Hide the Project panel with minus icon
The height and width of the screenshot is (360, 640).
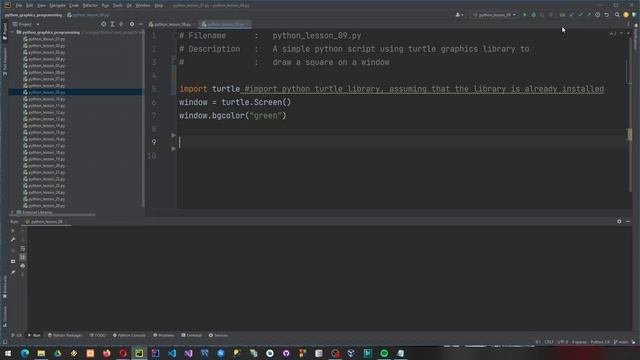[x=140, y=24]
